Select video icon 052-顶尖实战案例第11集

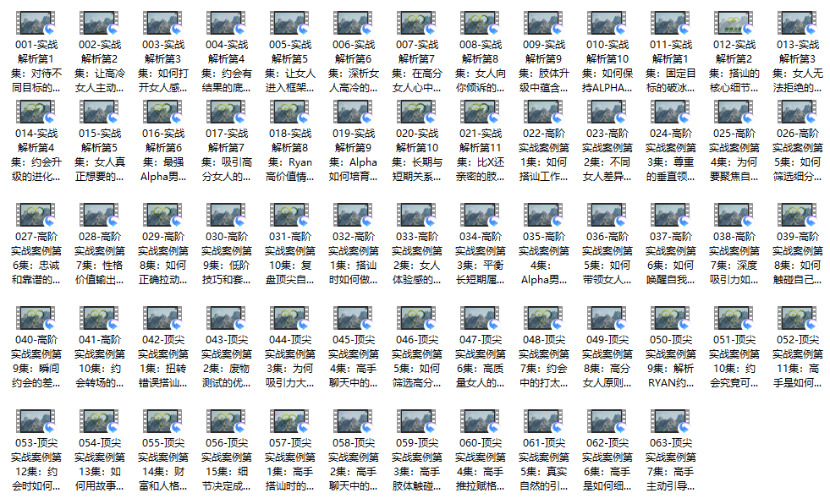(x=798, y=318)
